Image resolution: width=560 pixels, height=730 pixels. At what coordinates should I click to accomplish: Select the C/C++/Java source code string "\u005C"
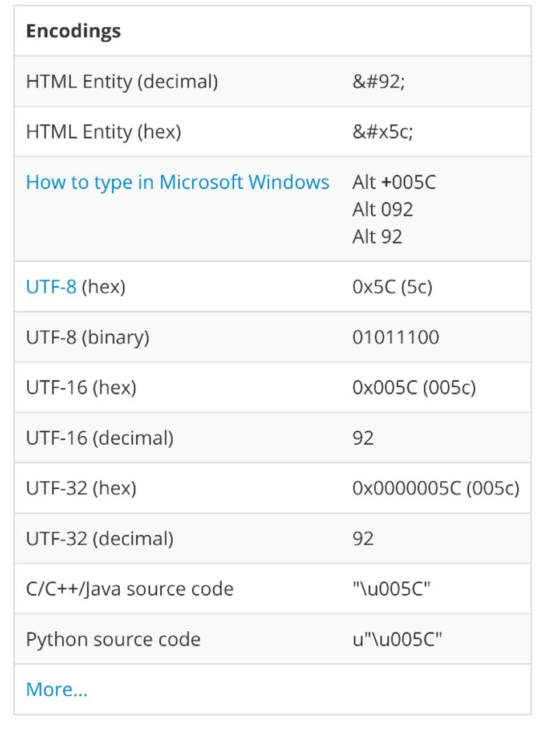pos(391,589)
